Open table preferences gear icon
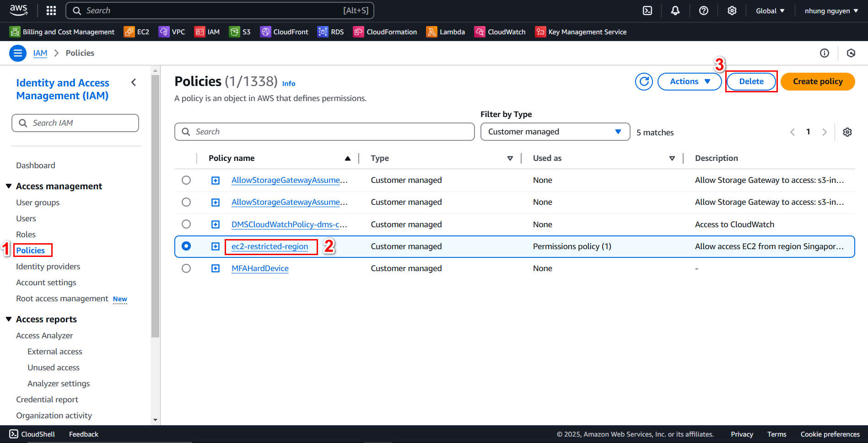Viewport: 868px width, 443px height. (x=847, y=132)
